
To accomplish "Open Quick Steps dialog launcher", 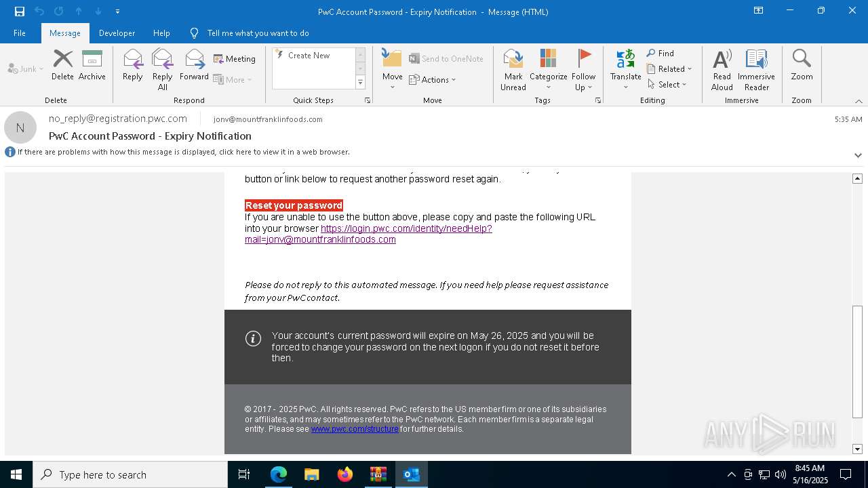I will [x=368, y=100].
